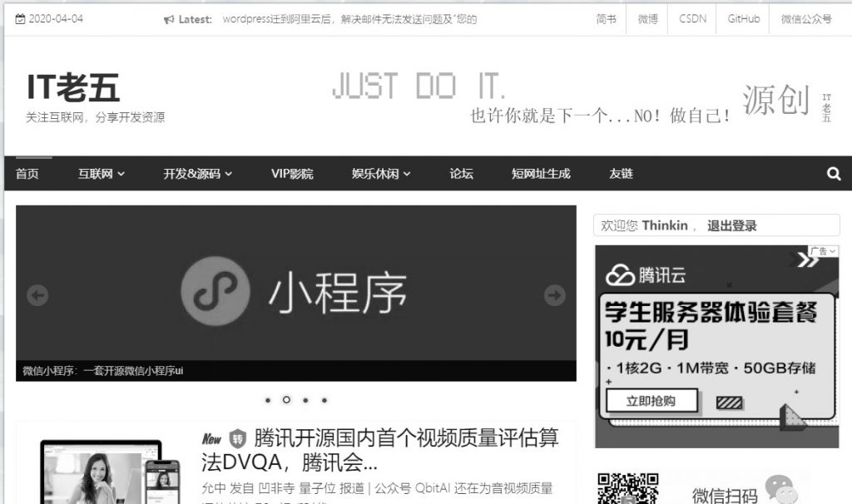Open the IT老五 site logo
This screenshot has height=504, width=852.
(x=73, y=87)
